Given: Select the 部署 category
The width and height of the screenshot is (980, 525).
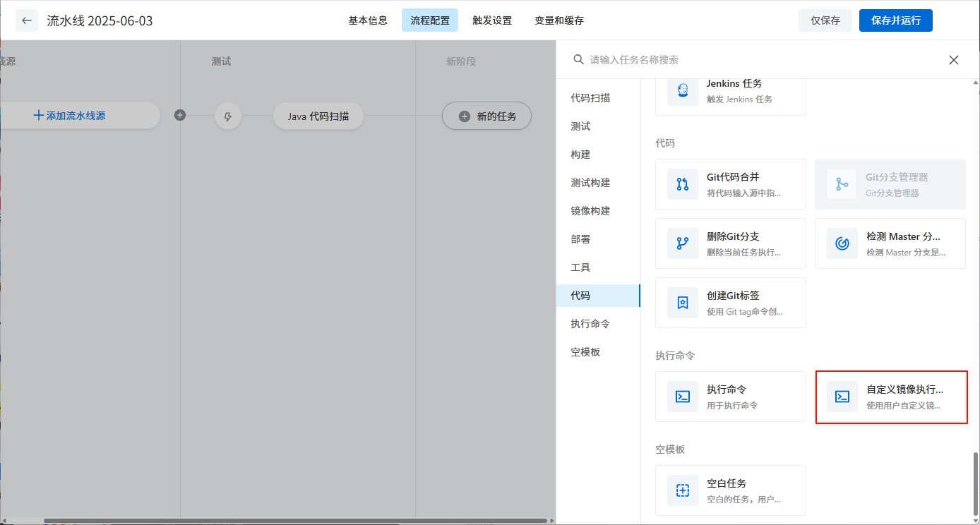Looking at the screenshot, I should [x=598, y=239].
